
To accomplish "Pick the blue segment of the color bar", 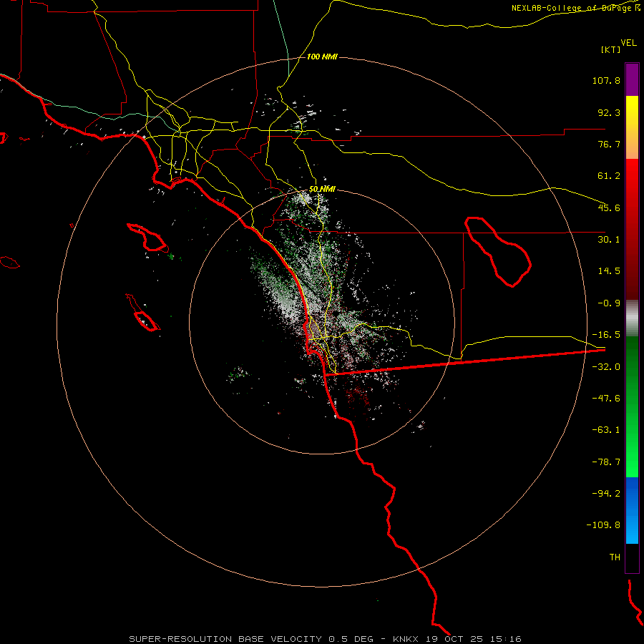I will point(632,510).
